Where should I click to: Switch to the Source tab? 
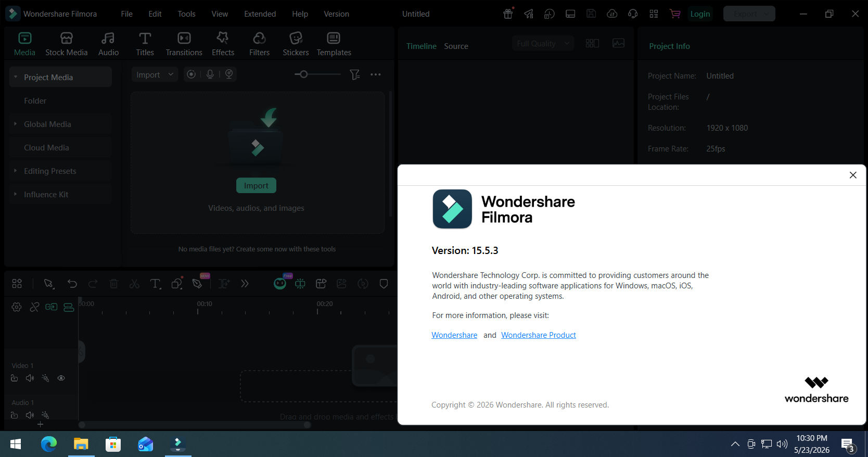point(456,46)
